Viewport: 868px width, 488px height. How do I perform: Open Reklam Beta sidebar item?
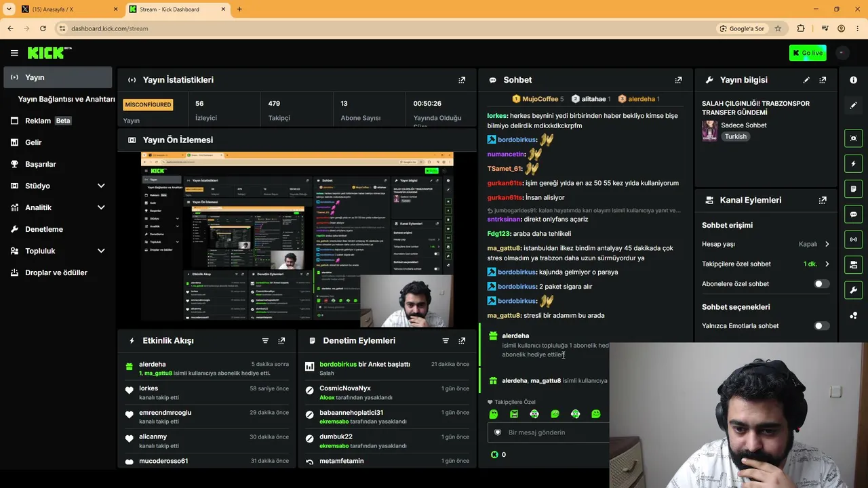[x=58, y=121]
